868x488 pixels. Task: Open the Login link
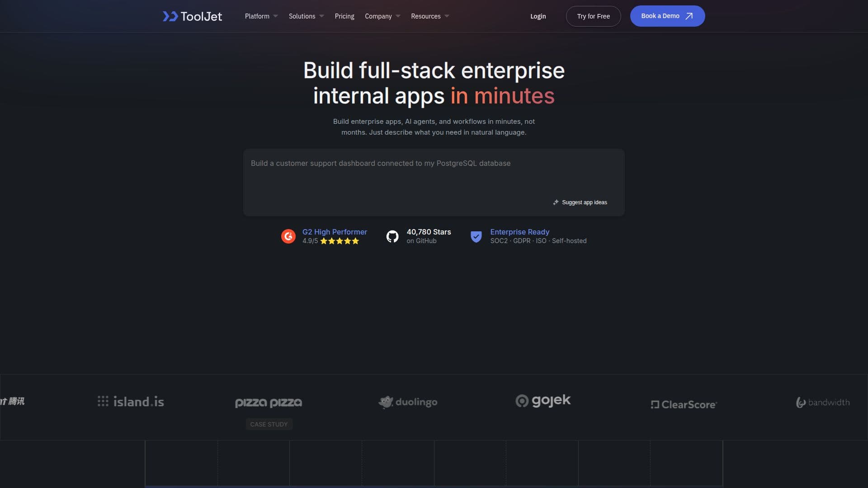[x=538, y=16]
